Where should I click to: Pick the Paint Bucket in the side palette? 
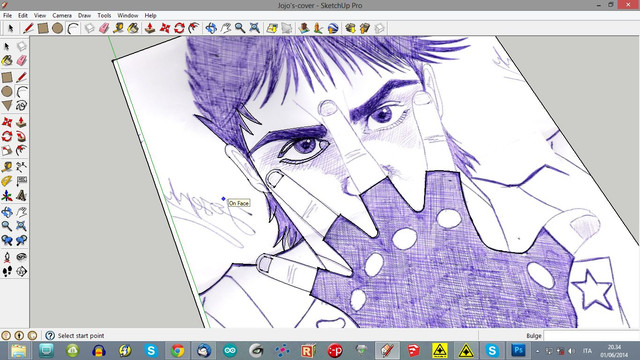coord(7,61)
